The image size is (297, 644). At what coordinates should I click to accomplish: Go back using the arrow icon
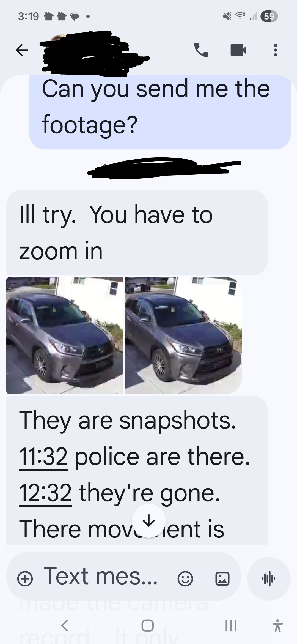pos(22,50)
